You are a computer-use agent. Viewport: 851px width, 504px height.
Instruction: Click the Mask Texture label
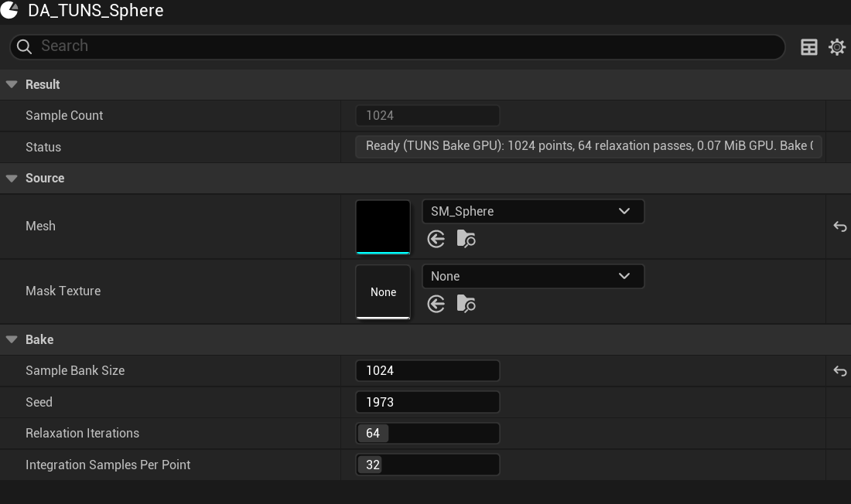click(x=63, y=291)
